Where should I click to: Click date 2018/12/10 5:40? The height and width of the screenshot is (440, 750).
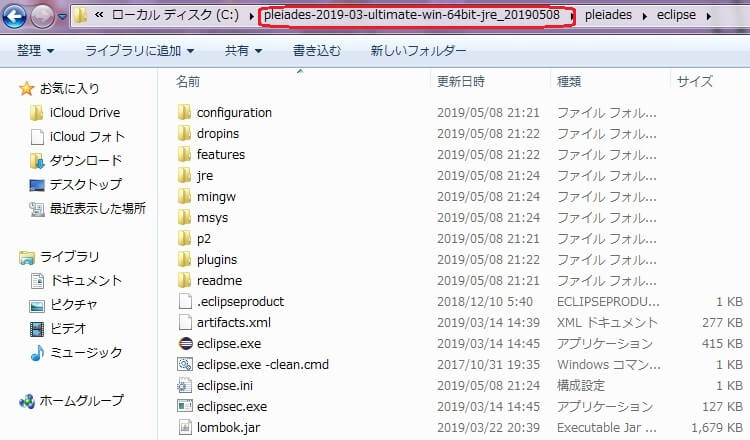485,302
